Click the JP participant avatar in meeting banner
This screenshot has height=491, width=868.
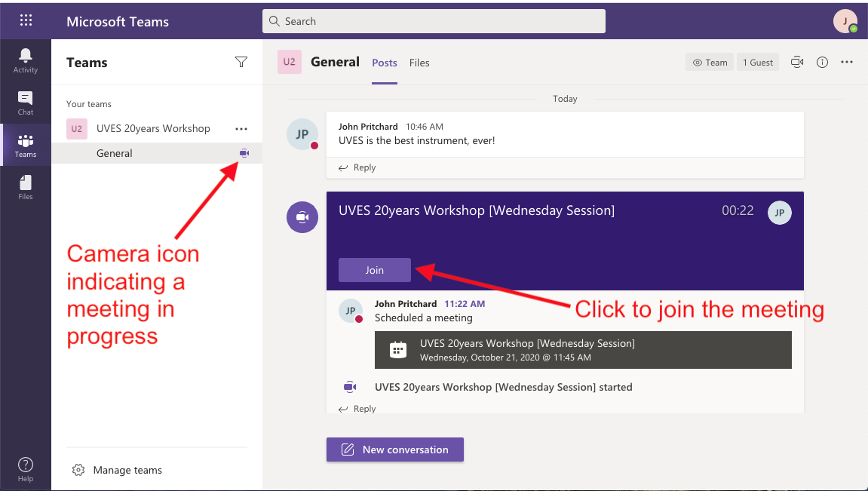click(x=780, y=213)
